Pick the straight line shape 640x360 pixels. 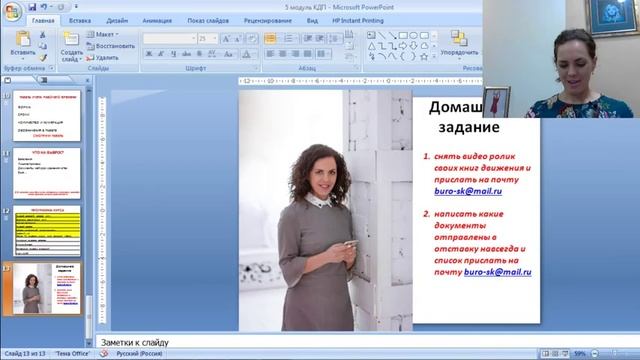[x=382, y=36]
